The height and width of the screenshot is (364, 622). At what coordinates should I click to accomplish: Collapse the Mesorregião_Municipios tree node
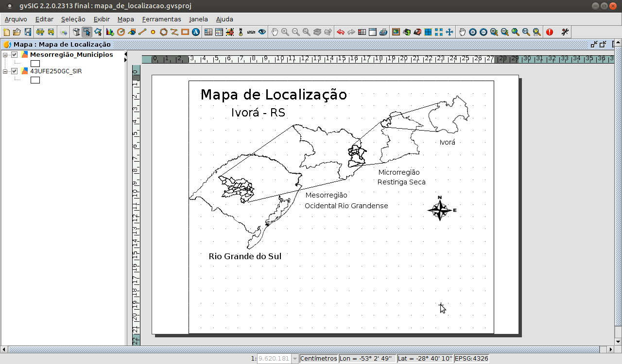[x=4, y=54]
